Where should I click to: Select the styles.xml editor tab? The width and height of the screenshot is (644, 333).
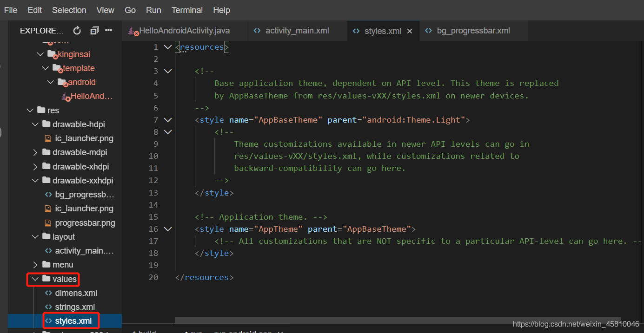pyautogui.click(x=383, y=31)
